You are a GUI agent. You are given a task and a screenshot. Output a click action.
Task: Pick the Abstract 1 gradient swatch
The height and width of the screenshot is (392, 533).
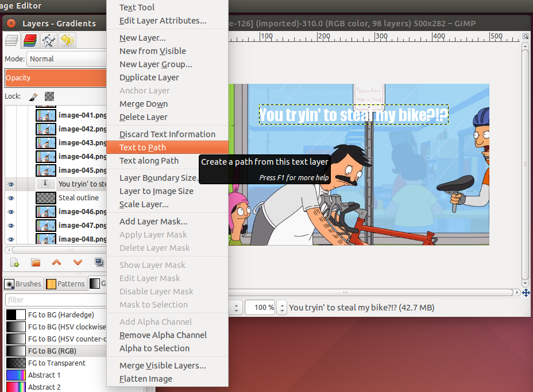(x=16, y=375)
